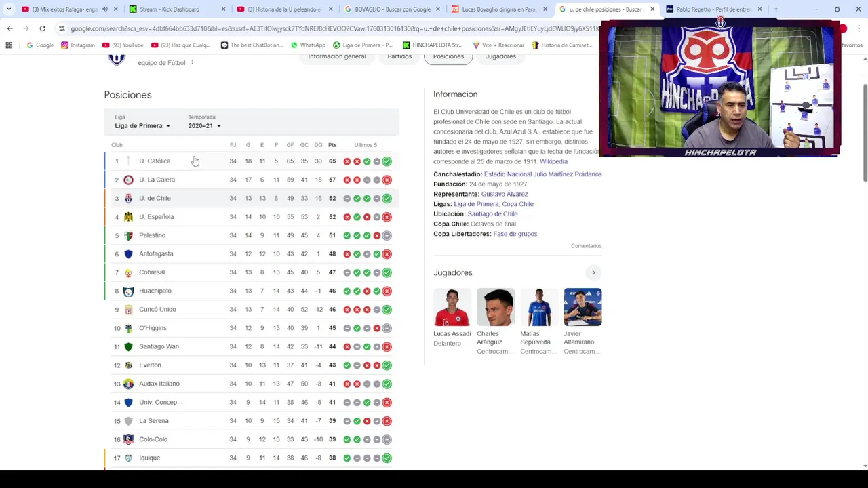Viewport: 868px width, 488px height.
Task: Open the Santiago de Chile link
Action: click(492, 213)
